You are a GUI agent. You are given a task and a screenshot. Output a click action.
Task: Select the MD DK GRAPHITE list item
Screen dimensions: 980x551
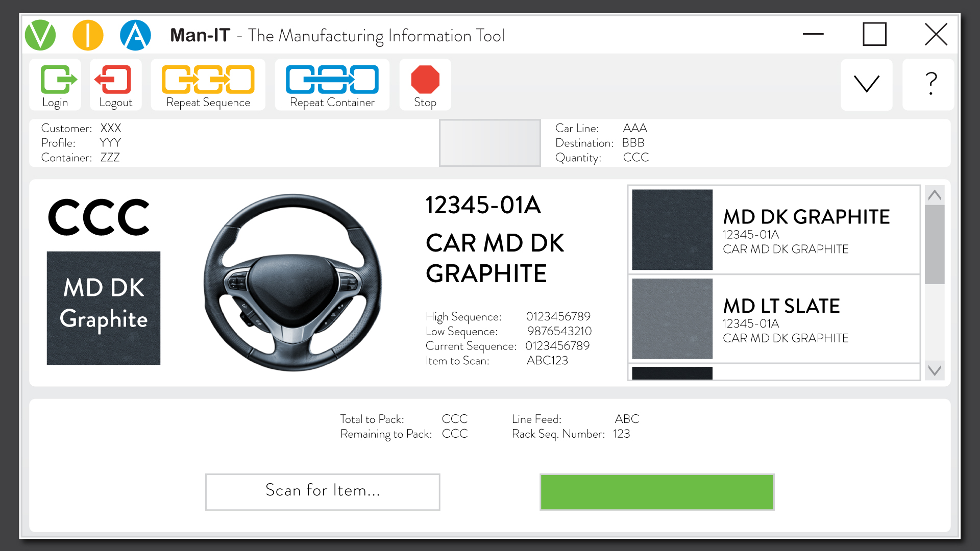[x=774, y=230]
